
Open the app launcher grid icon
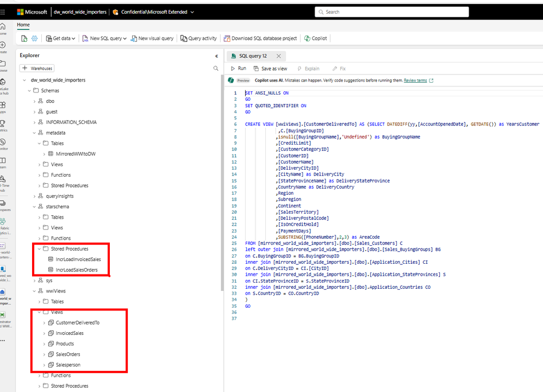click(2, 12)
